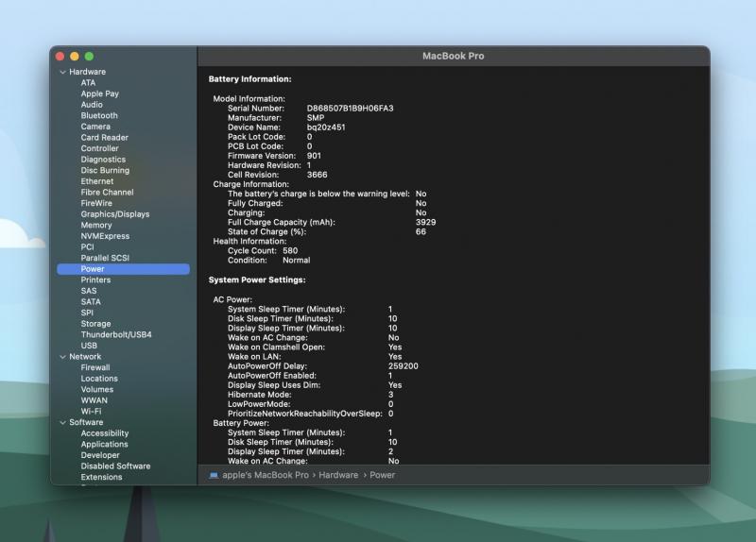Open Storage information
The width and height of the screenshot is (756, 542).
coord(96,324)
